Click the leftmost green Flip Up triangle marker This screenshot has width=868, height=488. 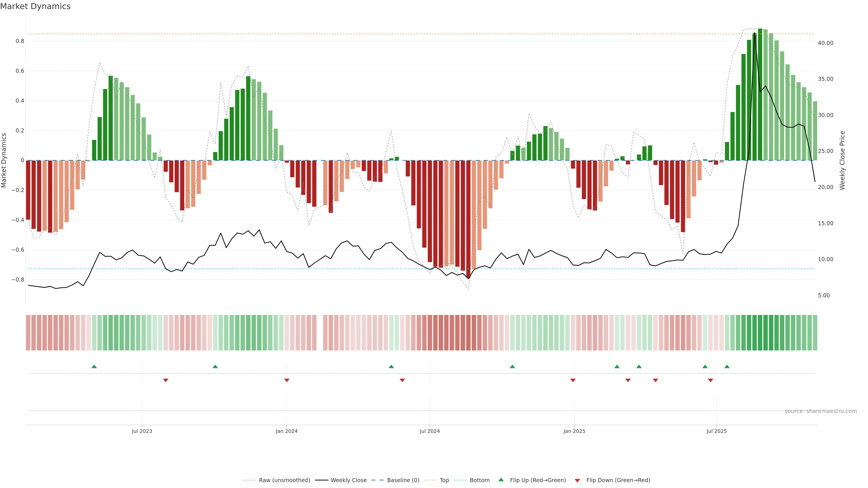click(94, 366)
